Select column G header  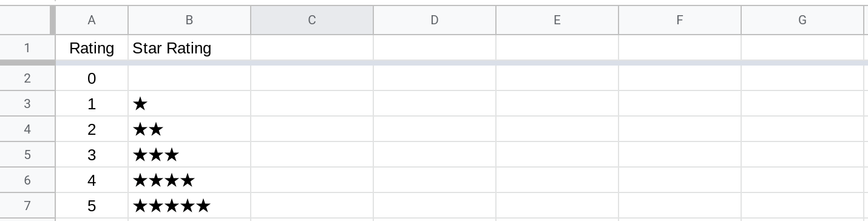tap(802, 20)
